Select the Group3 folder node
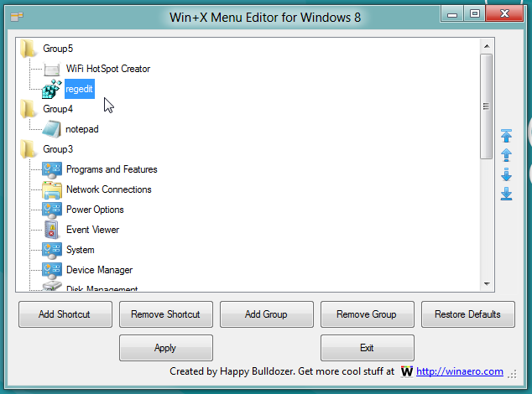Screen dimensions: 532x394 [57, 149]
